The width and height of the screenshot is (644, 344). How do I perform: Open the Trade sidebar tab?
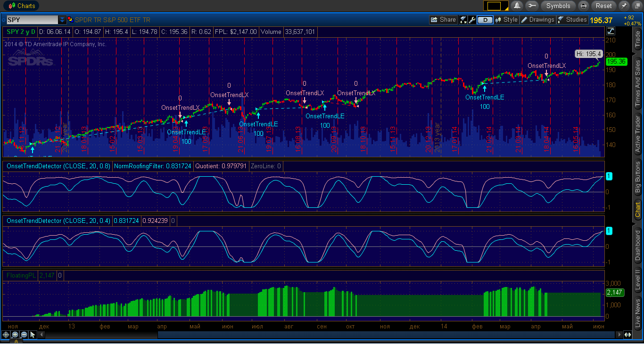(638, 40)
